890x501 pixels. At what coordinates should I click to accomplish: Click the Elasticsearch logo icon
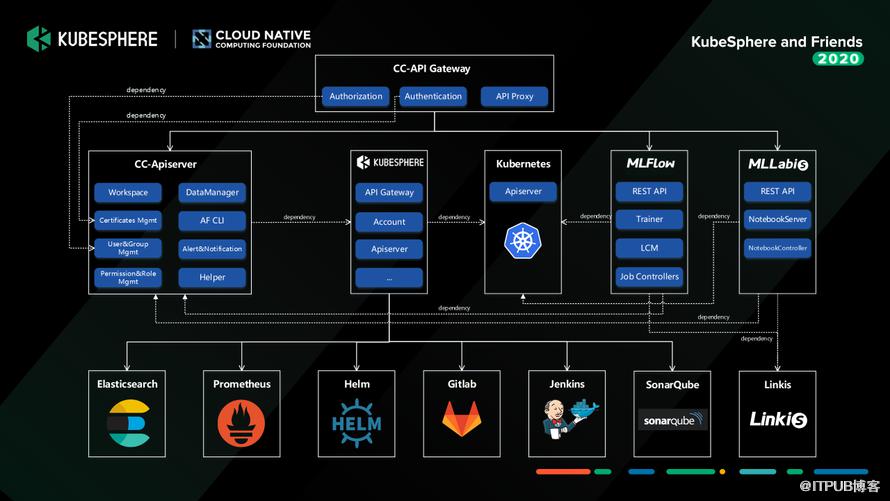(x=129, y=423)
